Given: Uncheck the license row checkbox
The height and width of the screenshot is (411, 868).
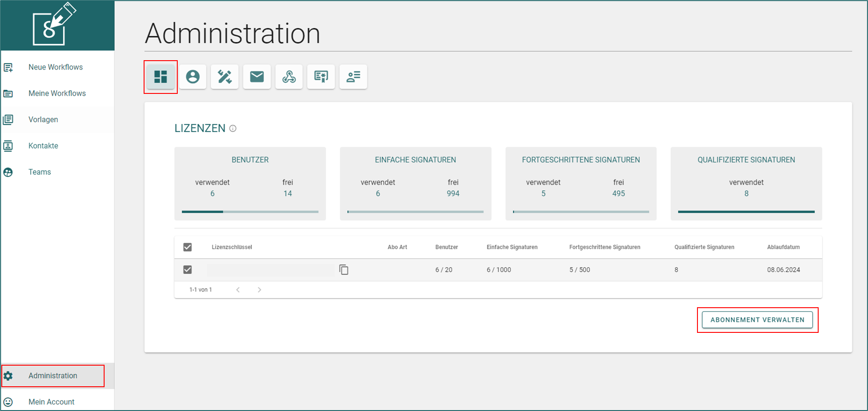Looking at the screenshot, I should [x=188, y=270].
